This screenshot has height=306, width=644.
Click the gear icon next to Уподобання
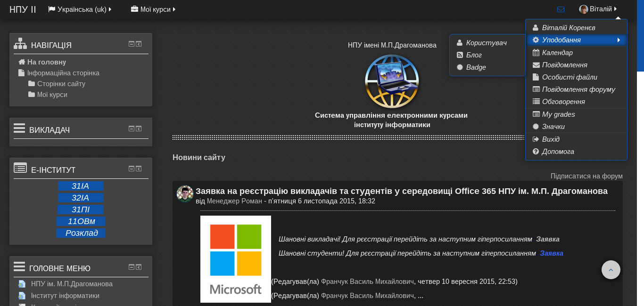coord(536,40)
